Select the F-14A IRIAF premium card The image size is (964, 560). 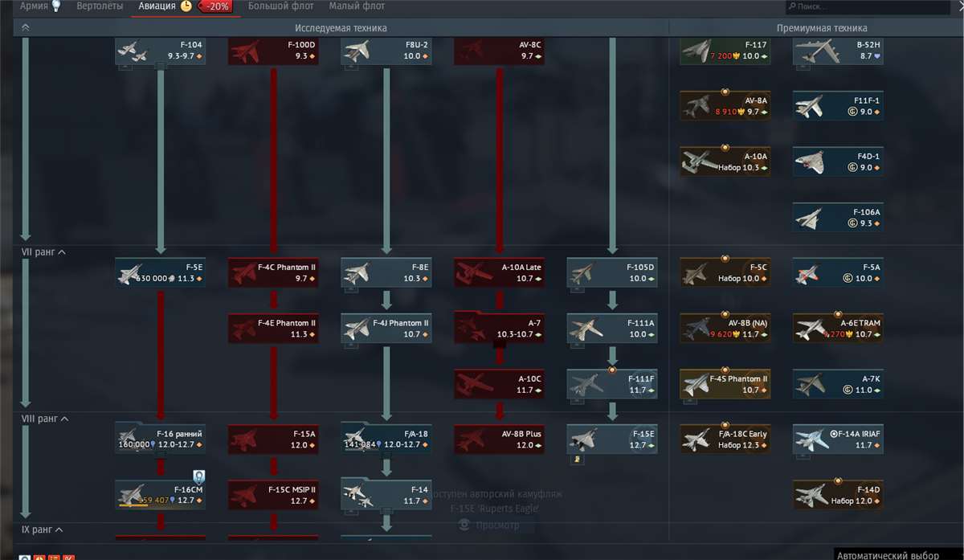point(838,439)
